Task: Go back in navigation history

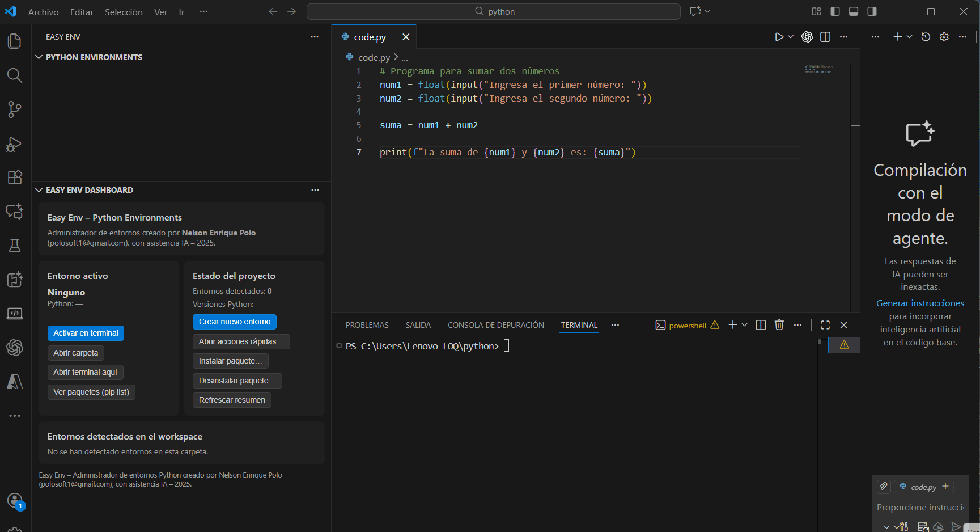Action: (x=273, y=11)
